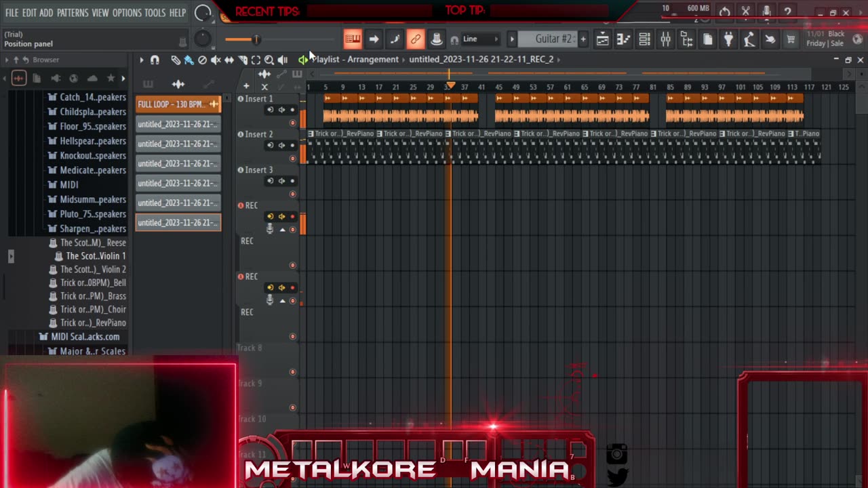
Task: Open the OPTIONS menu
Action: point(127,13)
